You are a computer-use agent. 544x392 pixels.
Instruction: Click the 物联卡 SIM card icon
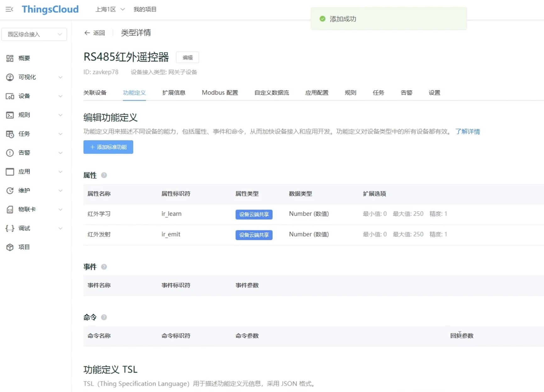10,210
